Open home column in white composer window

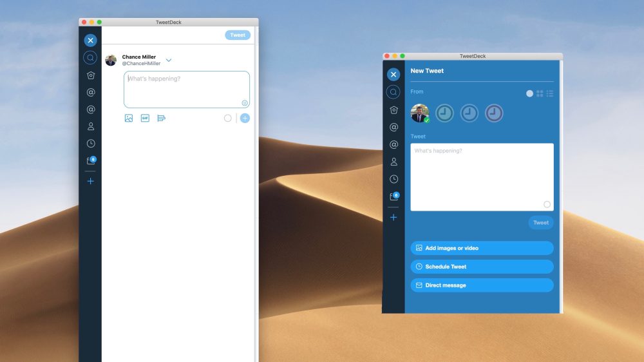91,75
